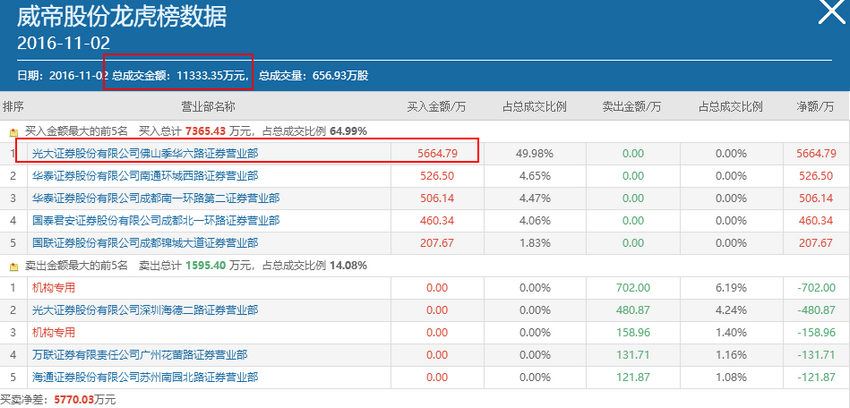Image resolution: width=850 pixels, height=408 pixels.
Task: Click the 营业部名称 column header
Action: tap(208, 107)
